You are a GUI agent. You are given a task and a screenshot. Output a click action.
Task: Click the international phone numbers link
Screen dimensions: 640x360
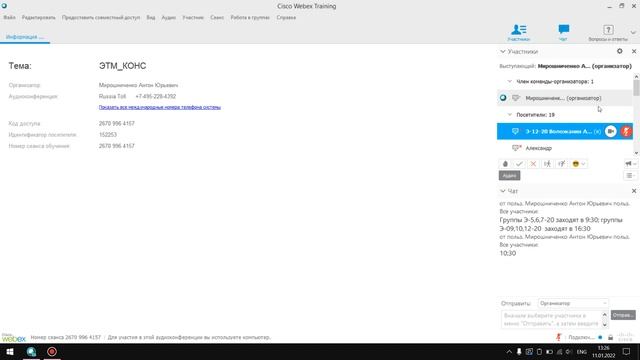(160, 107)
